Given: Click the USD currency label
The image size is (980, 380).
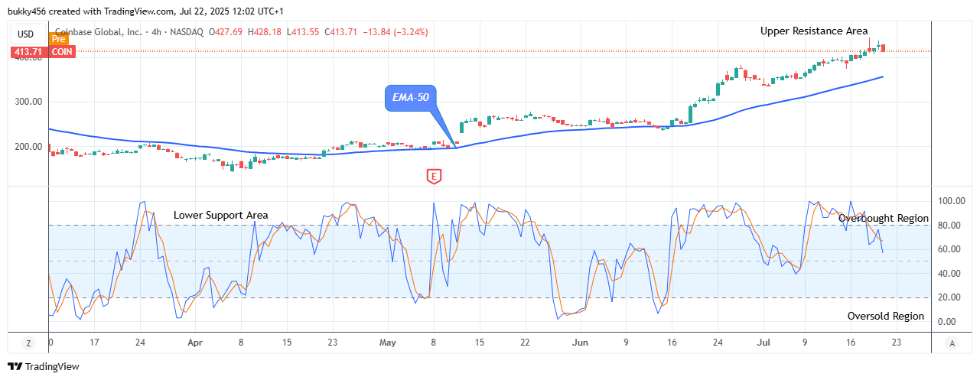Looking at the screenshot, I should [x=27, y=34].
